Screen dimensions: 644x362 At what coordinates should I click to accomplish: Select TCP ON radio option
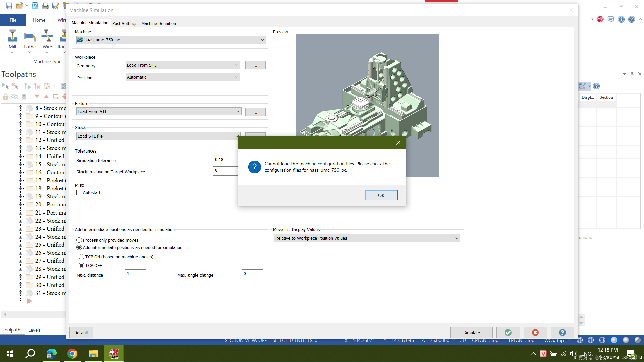tap(81, 257)
